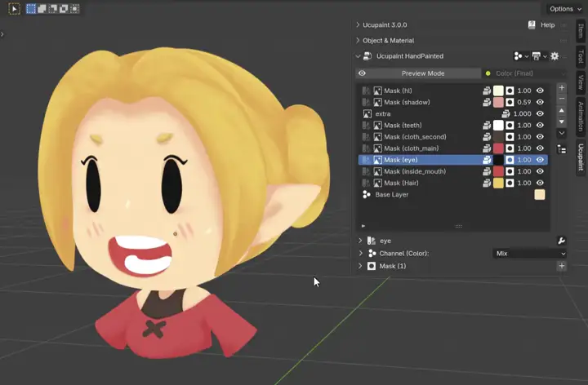The image size is (588, 385).
Task: Choose the Set New Selection mode
Action: tap(31, 9)
